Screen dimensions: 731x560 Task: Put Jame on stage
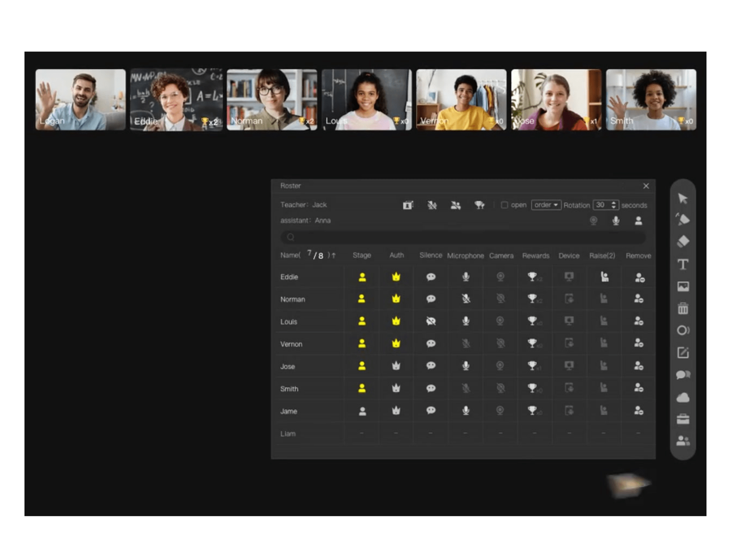pyautogui.click(x=362, y=411)
